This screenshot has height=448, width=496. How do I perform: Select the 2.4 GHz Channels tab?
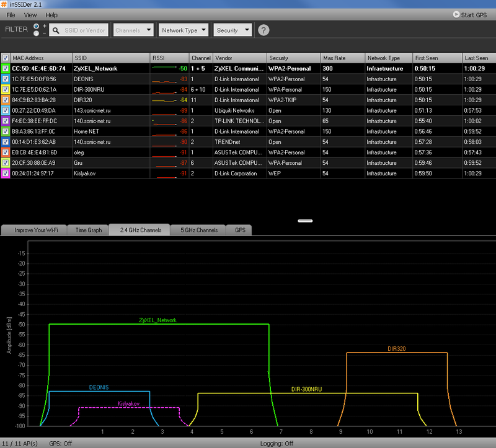pos(139,230)
